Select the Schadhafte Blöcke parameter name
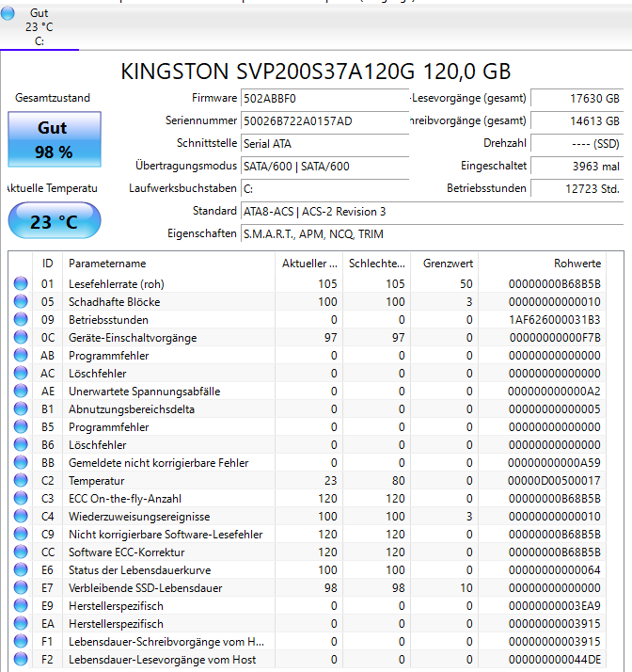This screenshot has width=632, height=672. click(x=115, y=302)
